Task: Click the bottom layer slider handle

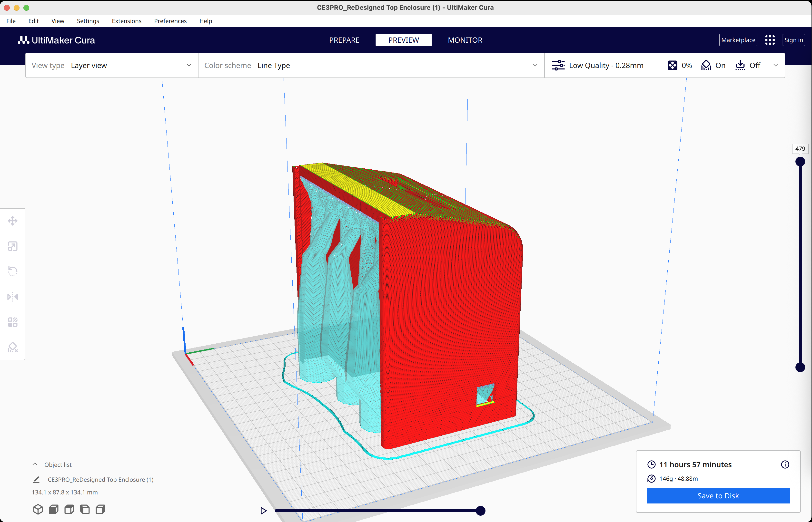Action: (800, 367)
